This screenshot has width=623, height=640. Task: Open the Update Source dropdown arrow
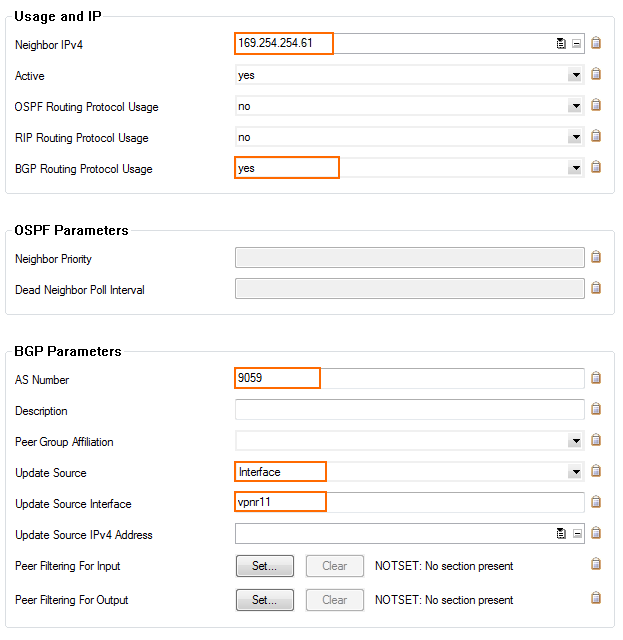coord(576,472)
